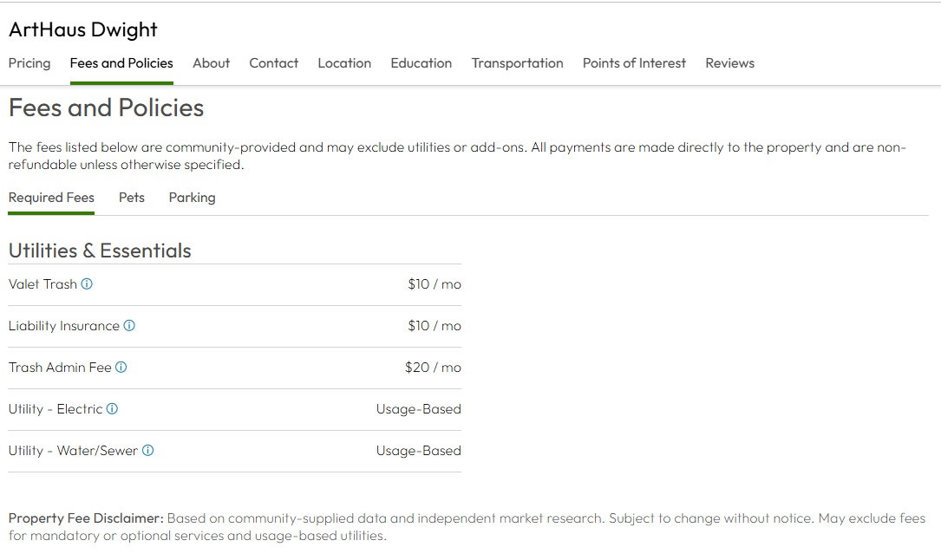Navigate to the Transportation tab
Screen dimensions: 941x560
pyautogui.click(x=517, y=63)
